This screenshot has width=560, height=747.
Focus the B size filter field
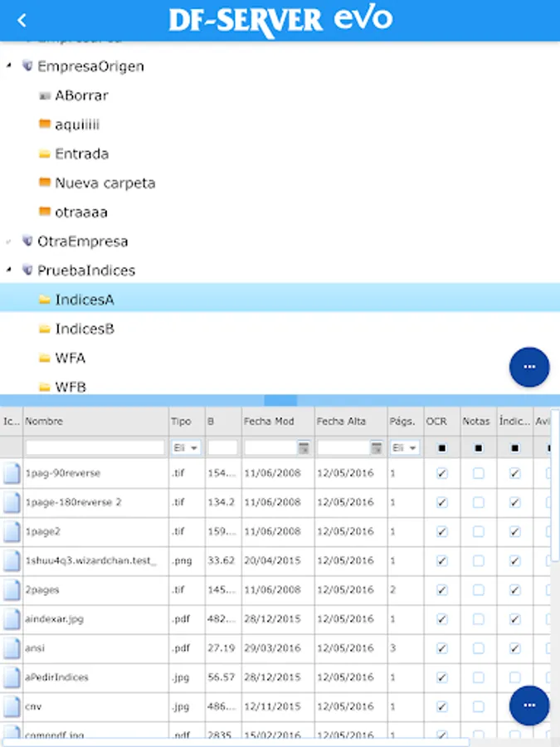[x=222, y=448]
